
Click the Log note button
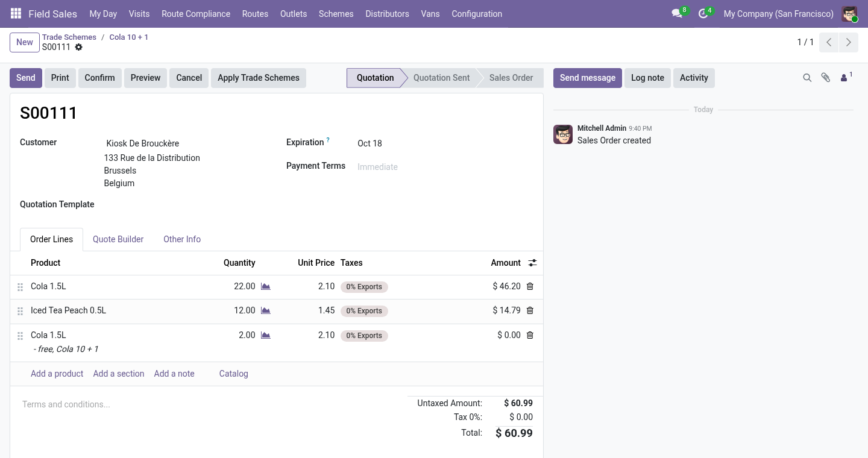[647, 78]
